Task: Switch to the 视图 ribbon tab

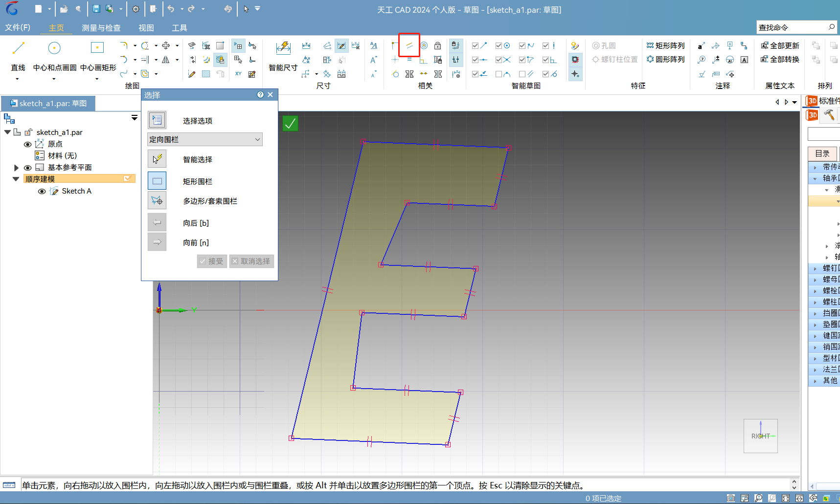Action: coord(146,28)
